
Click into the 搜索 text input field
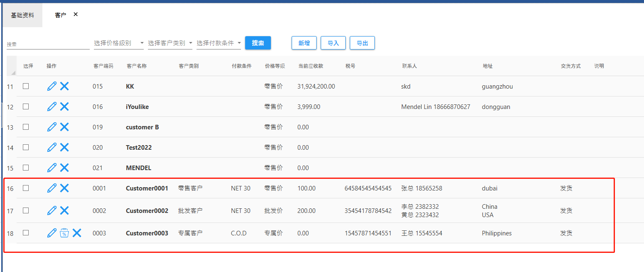(48, 44)
